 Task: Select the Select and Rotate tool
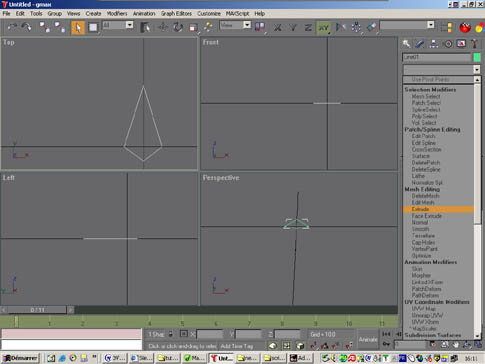(x=178, y=27)
